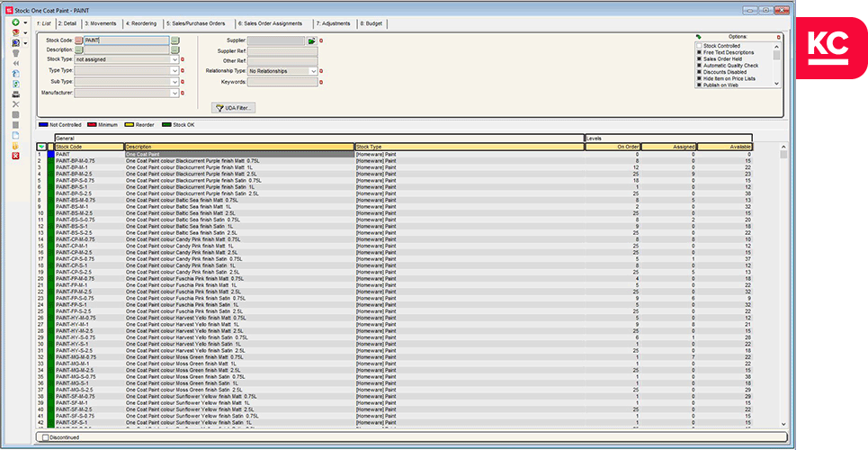This screenshot has height=450, width=868.
Task: Click the Minimum red legend swatch
Action: tap(92, 125)
